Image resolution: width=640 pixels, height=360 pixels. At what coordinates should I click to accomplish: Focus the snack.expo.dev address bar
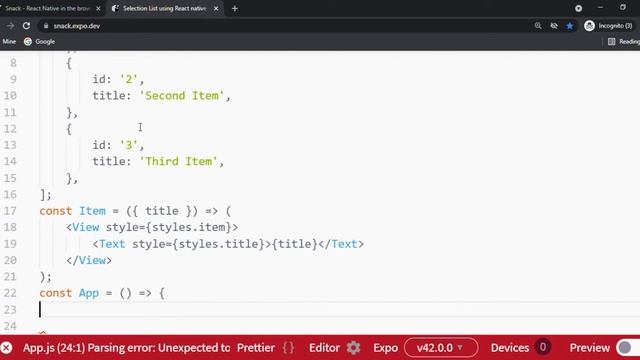click(286, 26)
